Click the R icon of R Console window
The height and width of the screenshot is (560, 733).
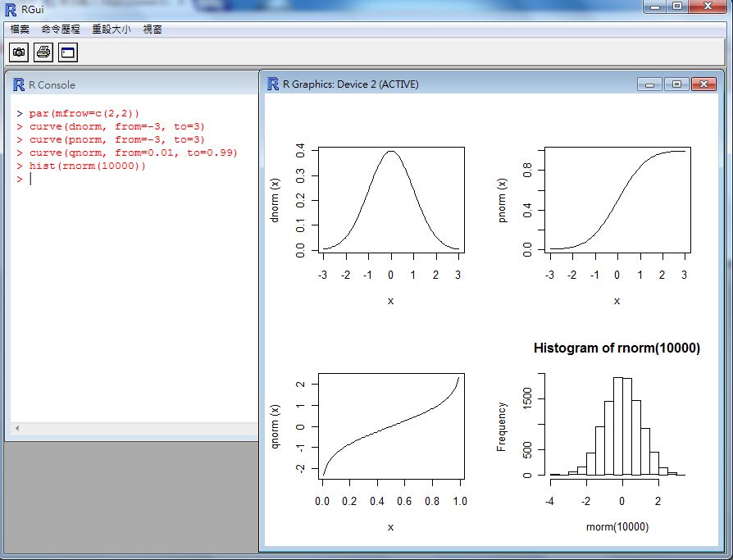[x=19, y=84]
